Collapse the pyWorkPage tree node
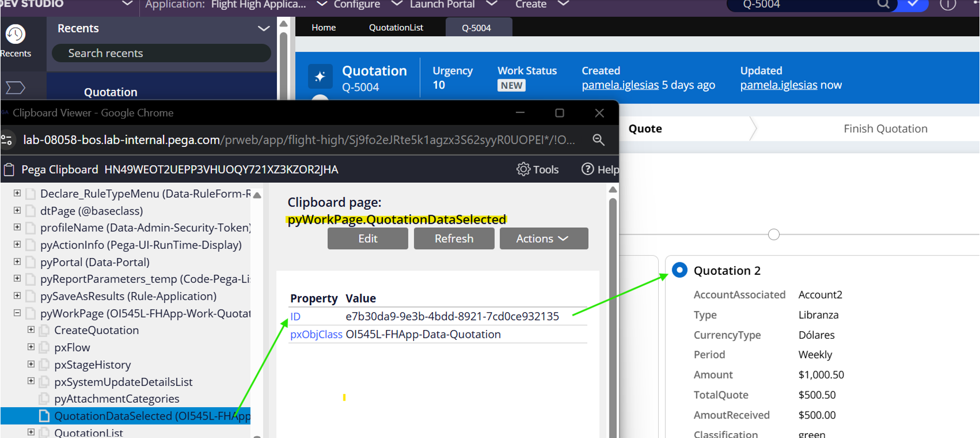Image resolution: width=980 pixels, height=438 pixels. [17, 313]
